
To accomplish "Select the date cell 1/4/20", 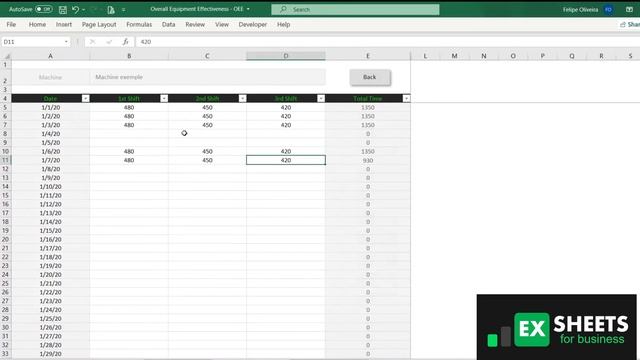I will click(x=51, y=134).
